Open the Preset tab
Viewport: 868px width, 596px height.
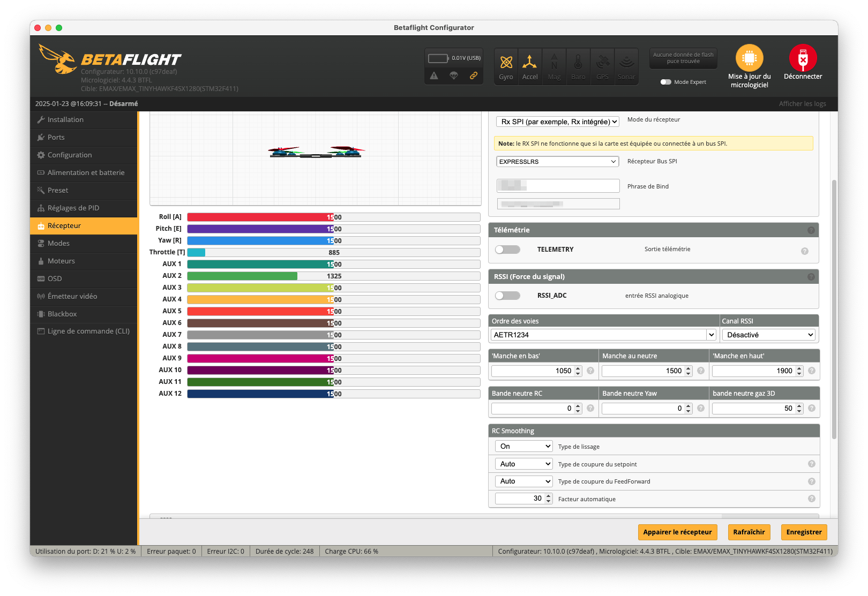click(84, 191)
